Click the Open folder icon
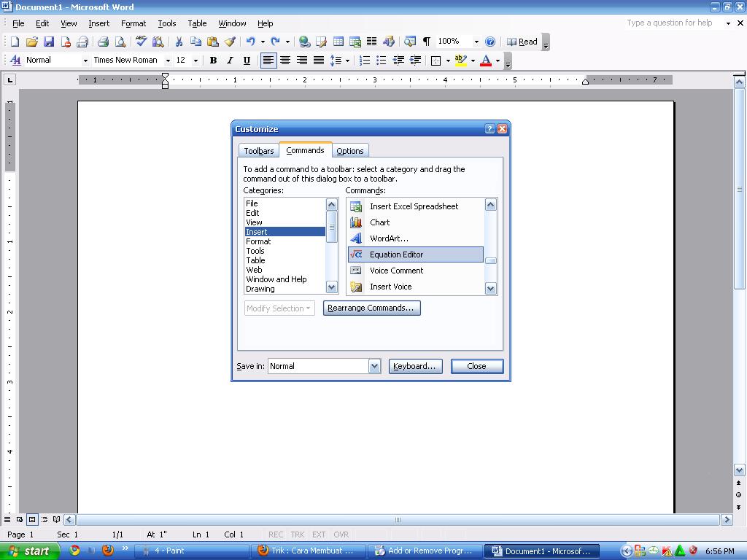747x560 pixels. pyautogui.click(x=32, y=42)
